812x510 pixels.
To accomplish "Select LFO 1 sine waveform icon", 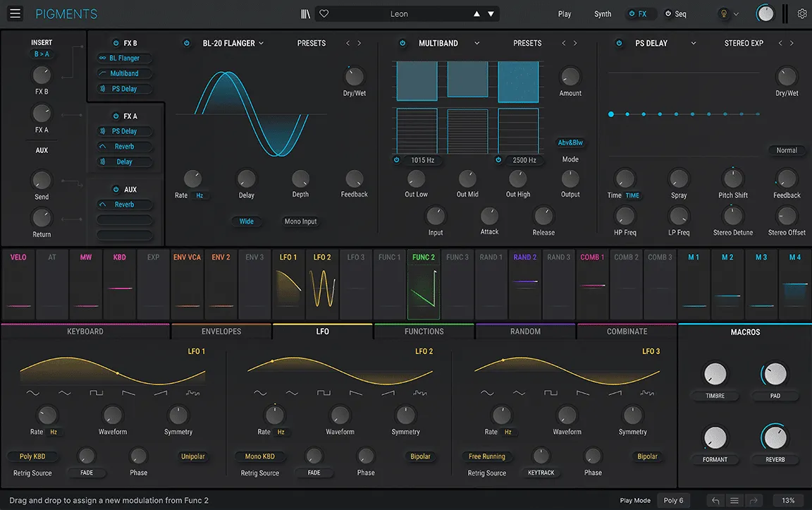I will 32,393.
